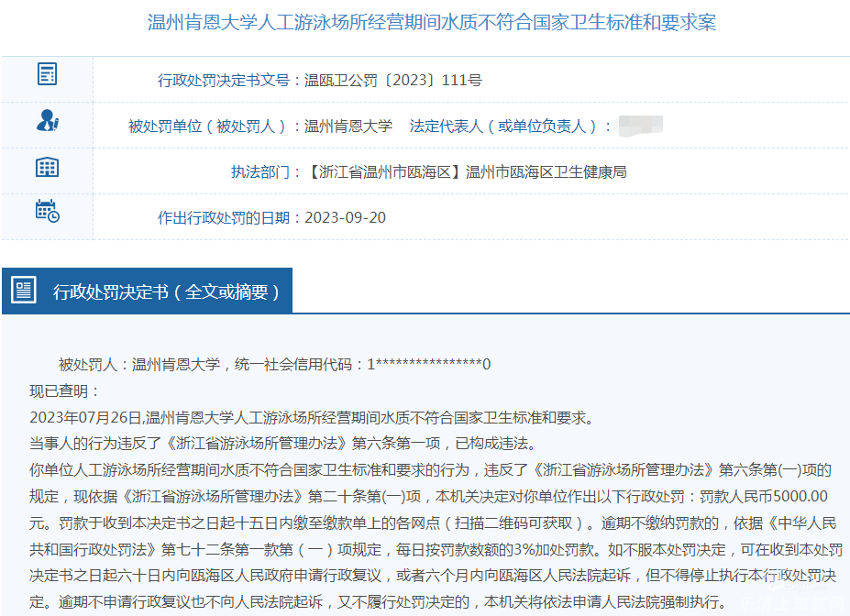The height and width of the screenshot is (616, 850).
Task: Select the label 作出行政处罚的日期
Action: click(224, 218)
